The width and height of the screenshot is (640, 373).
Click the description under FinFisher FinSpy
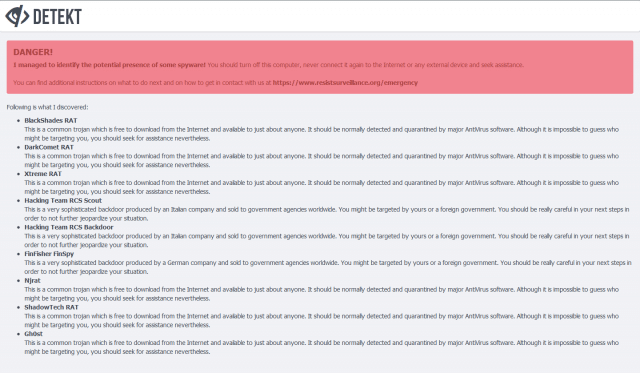point(328,267)
